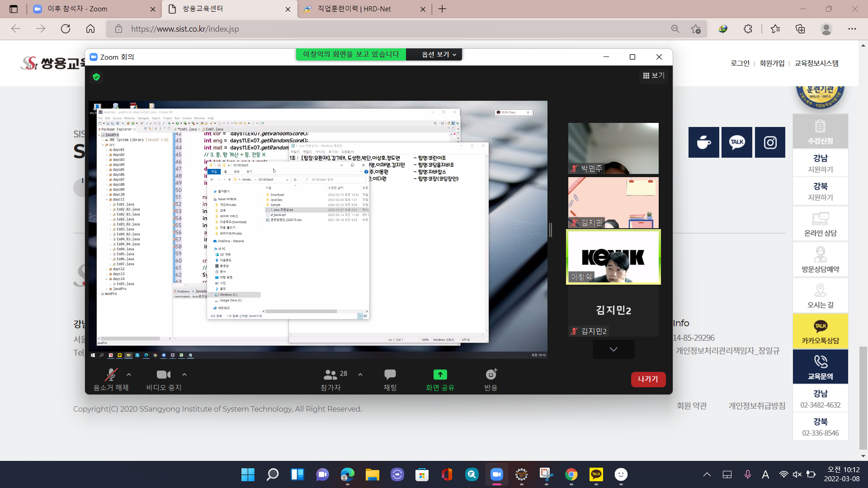Click 회원가입 link on website
This screenshot has height=488, width=868.
772,63
